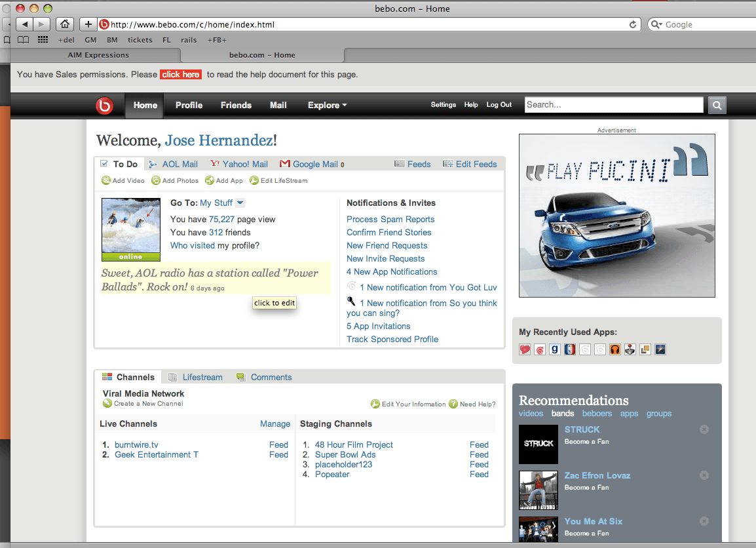Viewport: 756px width, 548px height.
Task: Show apps recommendations
Action: [x=629, y=414]
